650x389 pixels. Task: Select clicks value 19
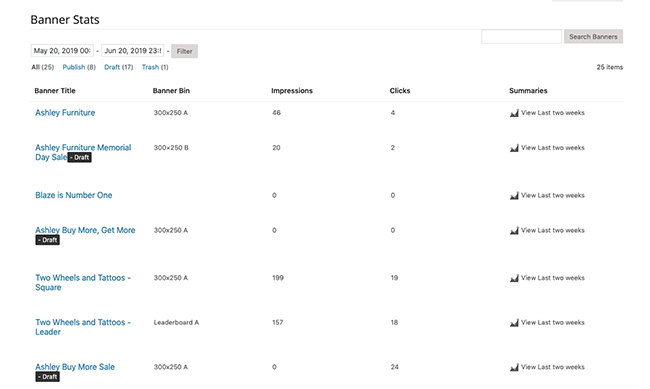394,278
